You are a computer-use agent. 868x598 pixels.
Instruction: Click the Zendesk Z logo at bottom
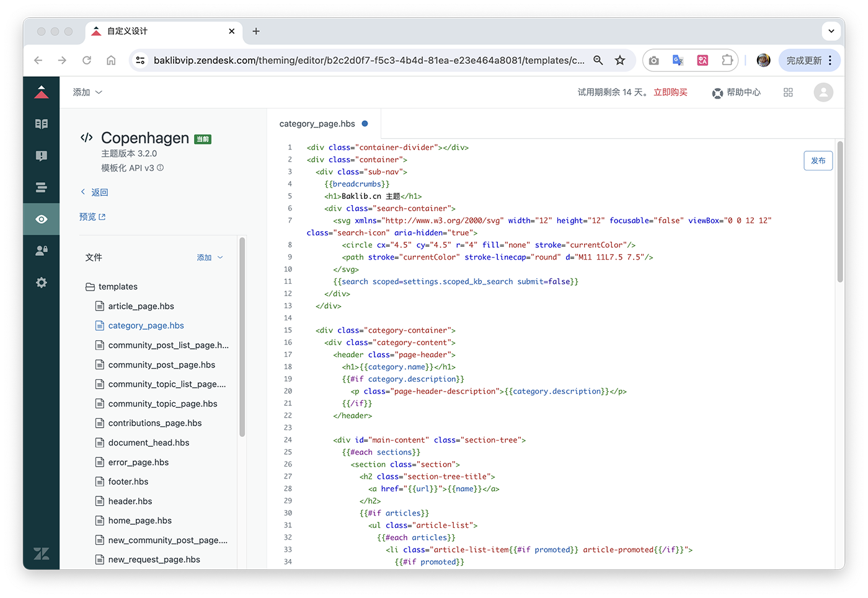click(42, 553)
